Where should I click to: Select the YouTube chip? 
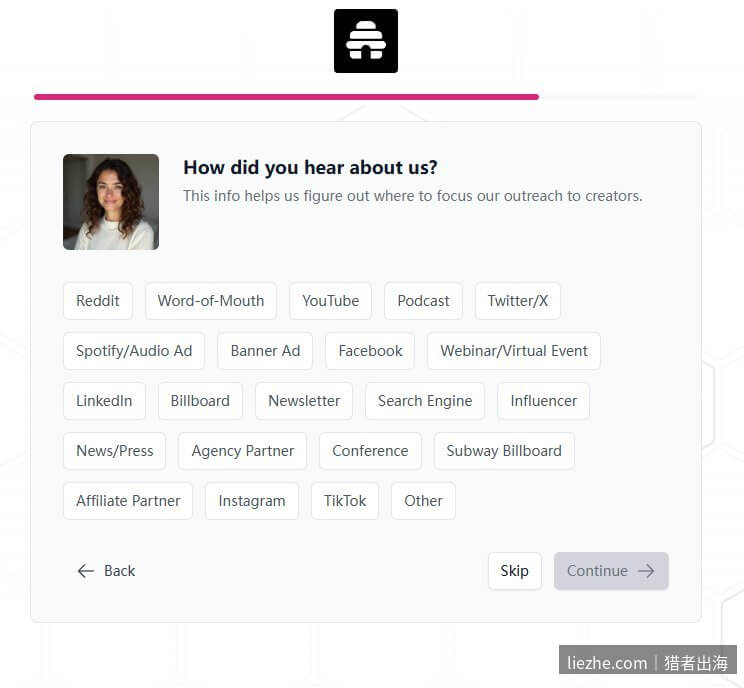[x=331, y=301]
